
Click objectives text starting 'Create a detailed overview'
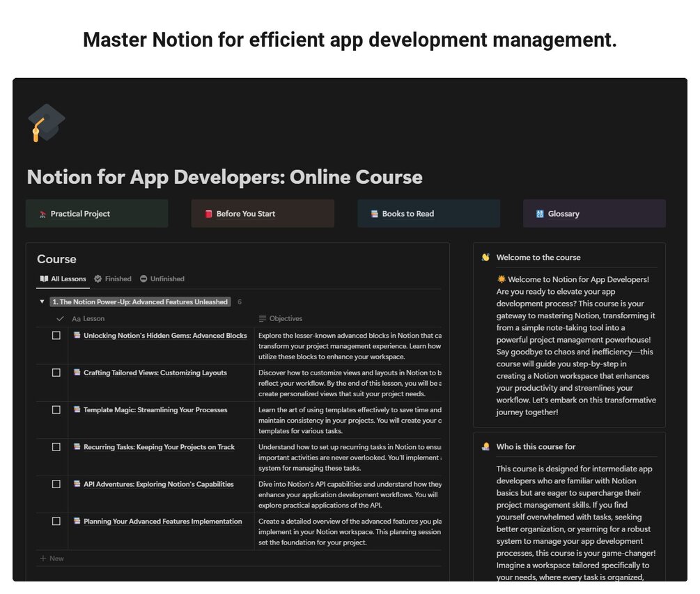[350, 532]
